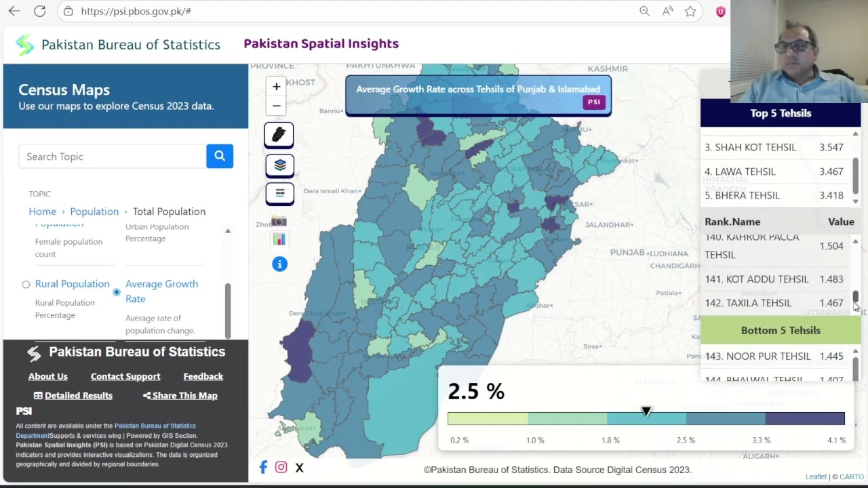Open the Feedback link
868x488 pixels.
[x=203, y=376]
